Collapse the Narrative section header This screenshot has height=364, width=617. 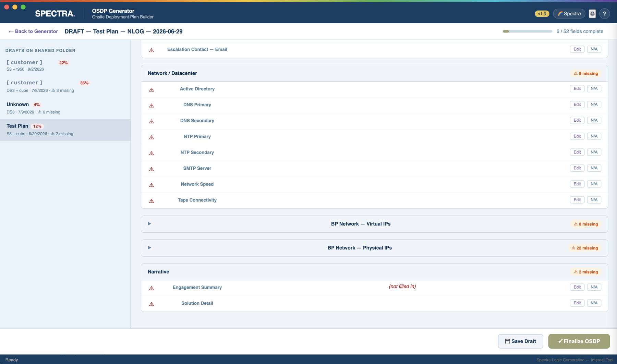374,272
